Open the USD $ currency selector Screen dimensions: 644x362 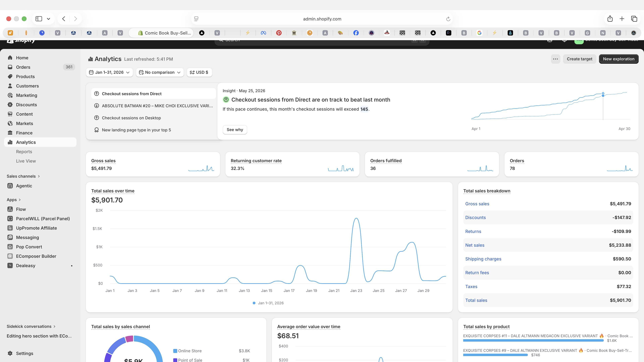[x=199, y=72]
